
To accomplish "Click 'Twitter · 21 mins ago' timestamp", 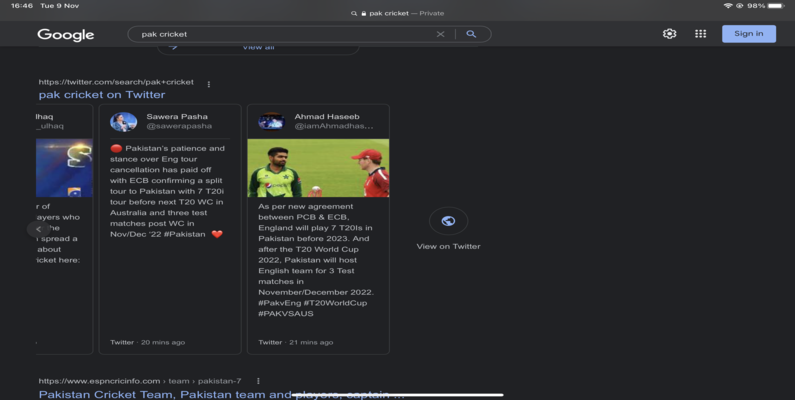I will click(x=296, y=342).
